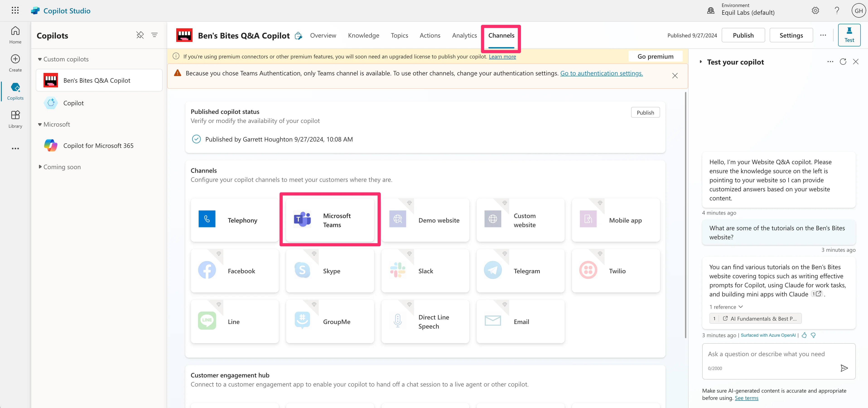The height and width of the screenshot is (408, 868).
Task: Collapse the Test your copilot panel arrow
Action: (701, 62)
